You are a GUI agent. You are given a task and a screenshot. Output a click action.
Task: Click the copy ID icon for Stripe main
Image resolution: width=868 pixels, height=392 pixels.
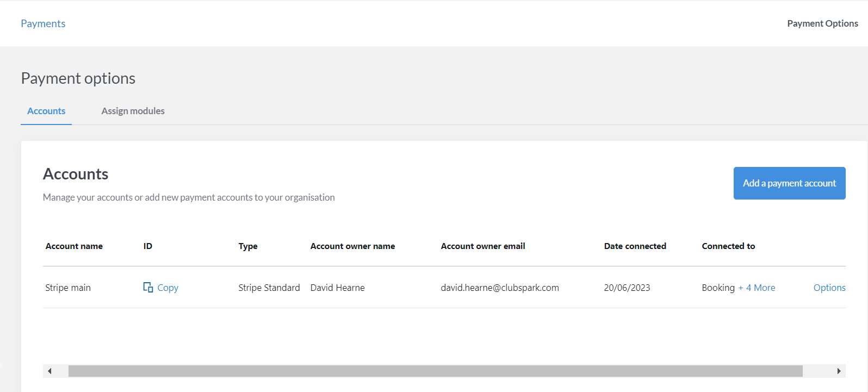click(x=148, y=287)
